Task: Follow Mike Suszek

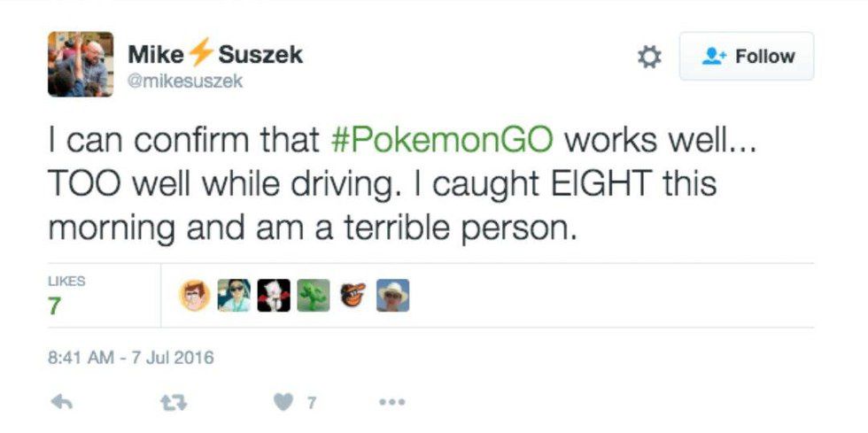Action: [x=746, y=57]
